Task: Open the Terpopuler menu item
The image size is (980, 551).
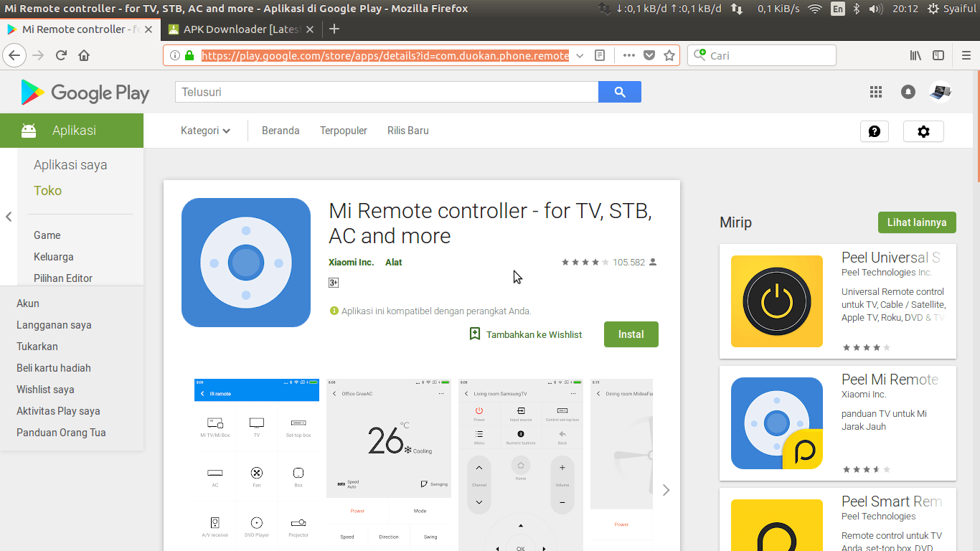Action: click(x=344, y=131)
